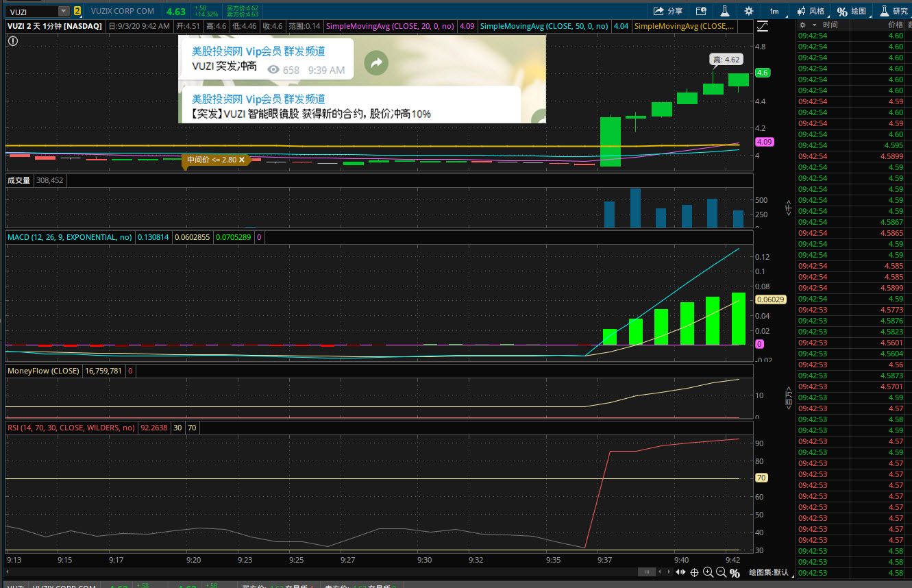Click the VUZIX CORP COM company name
912x588 pixels.
123,11
